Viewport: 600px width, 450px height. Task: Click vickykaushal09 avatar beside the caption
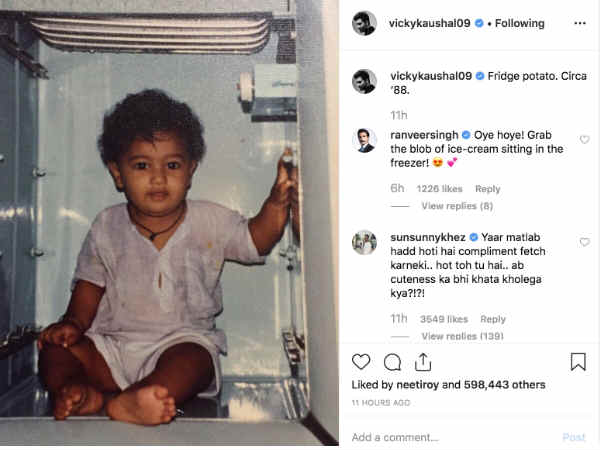[364, 81]
